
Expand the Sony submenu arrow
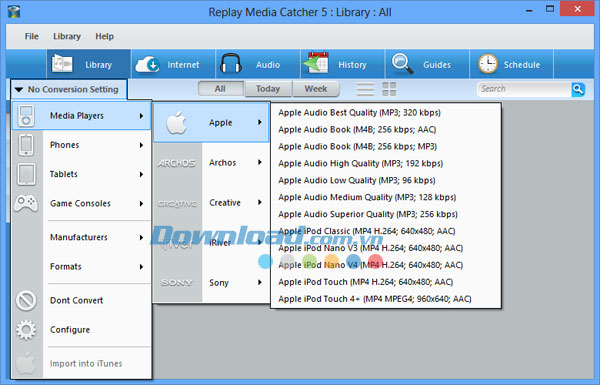(x=260, y=282)
